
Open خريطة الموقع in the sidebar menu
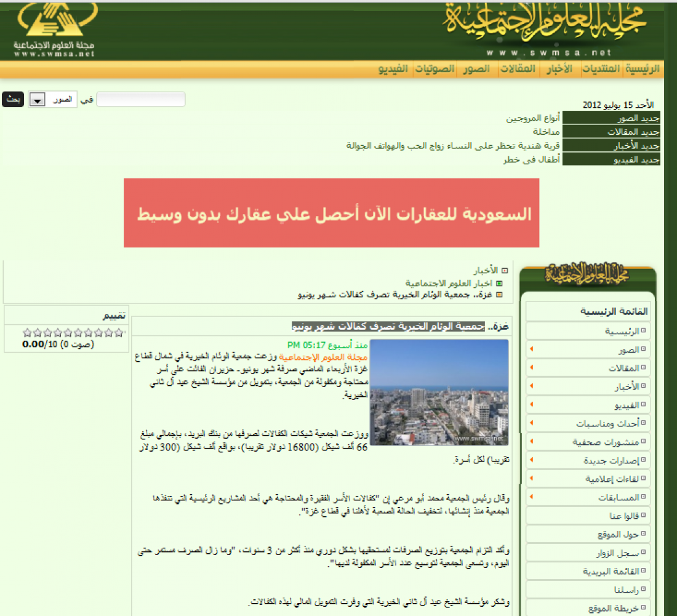point(588,608)
